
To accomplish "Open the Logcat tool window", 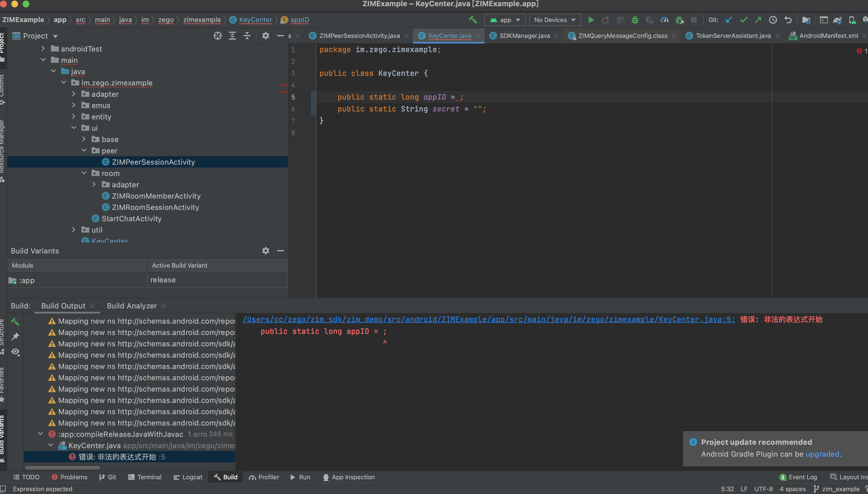I will tap(188, 477).
